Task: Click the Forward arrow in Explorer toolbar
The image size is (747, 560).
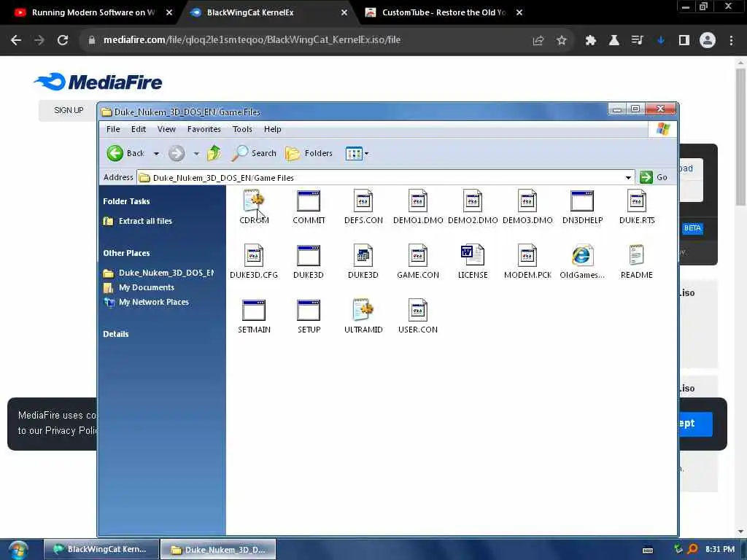Action: point(177,153)
